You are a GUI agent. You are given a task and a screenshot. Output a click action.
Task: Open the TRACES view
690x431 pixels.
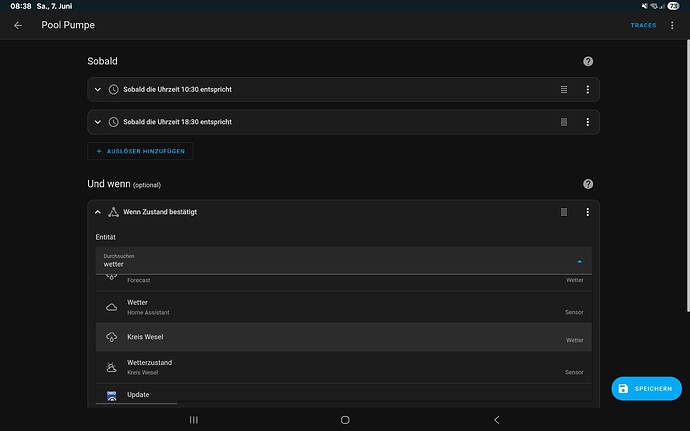coord(643,26)
